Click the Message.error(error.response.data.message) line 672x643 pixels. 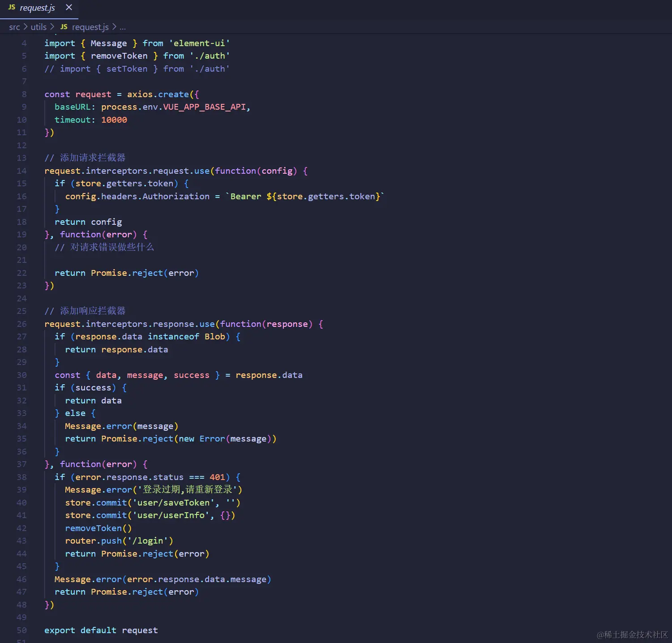click(x=163, y=579)
